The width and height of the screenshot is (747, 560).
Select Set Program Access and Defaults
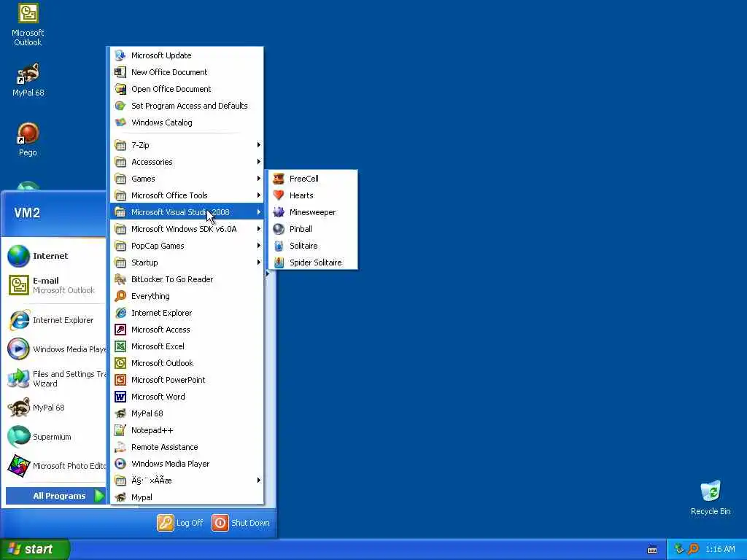click(187, 106)
